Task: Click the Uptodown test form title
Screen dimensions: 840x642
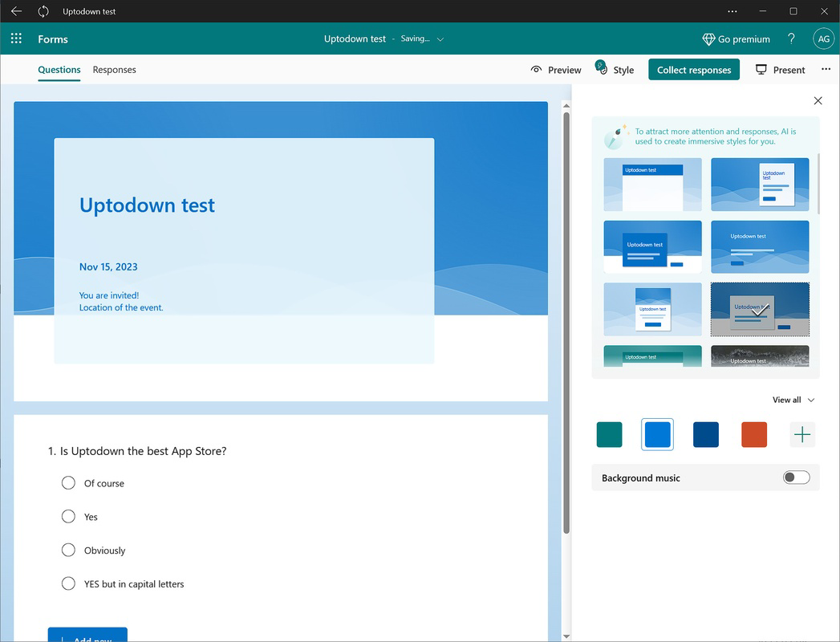Action: coord(147,205)
